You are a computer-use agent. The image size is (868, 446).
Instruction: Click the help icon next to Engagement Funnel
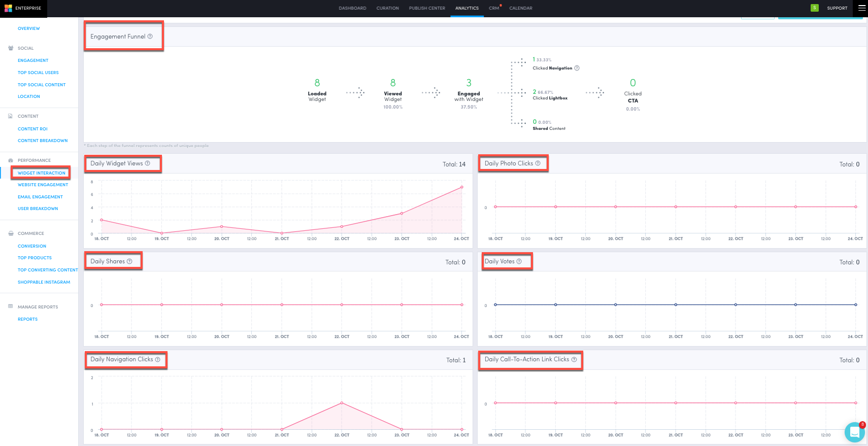click(x=150, y=37)
